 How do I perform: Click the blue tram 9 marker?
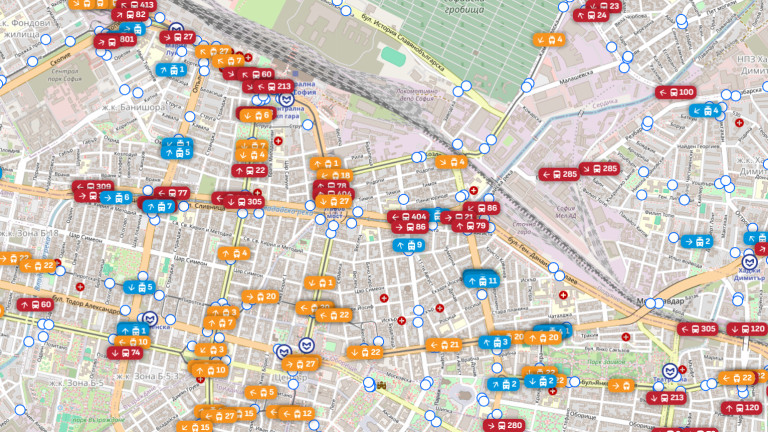point(408,244)
